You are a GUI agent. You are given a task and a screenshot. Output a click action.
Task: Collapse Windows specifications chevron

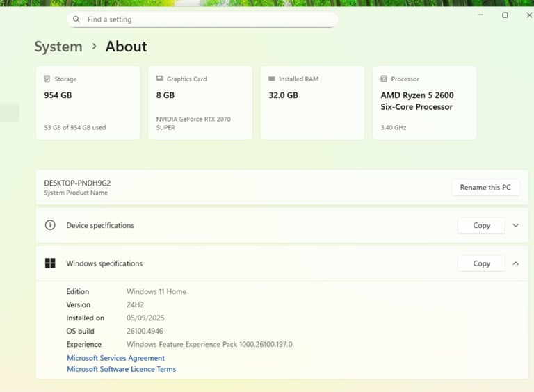click(x=516, y=263)
